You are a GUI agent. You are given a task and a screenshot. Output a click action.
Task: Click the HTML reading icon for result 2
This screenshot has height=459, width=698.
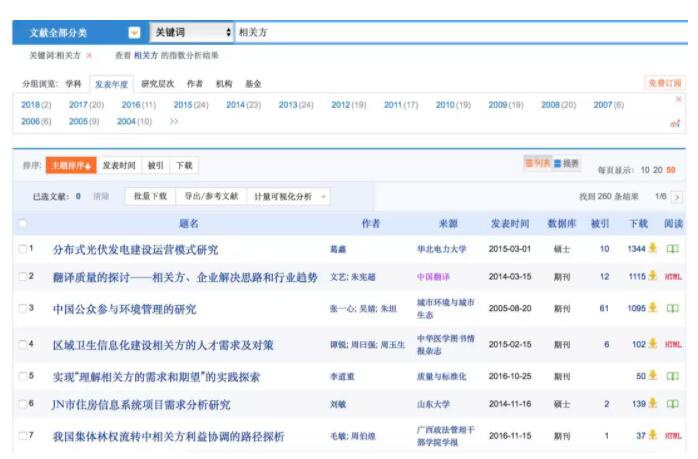(x=673, y=277)
